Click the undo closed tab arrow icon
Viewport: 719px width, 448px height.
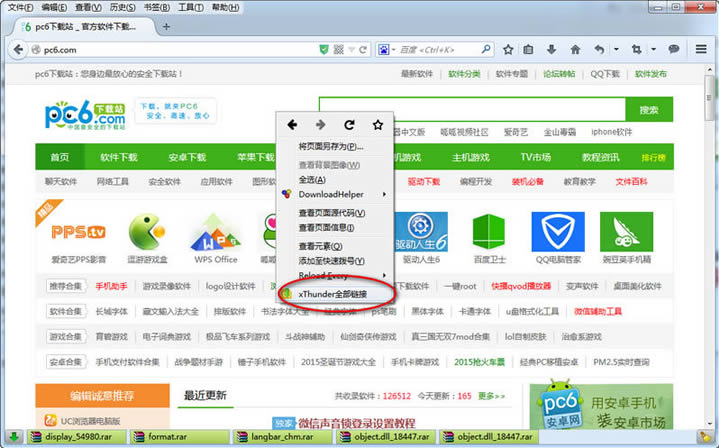pos(599,50)
